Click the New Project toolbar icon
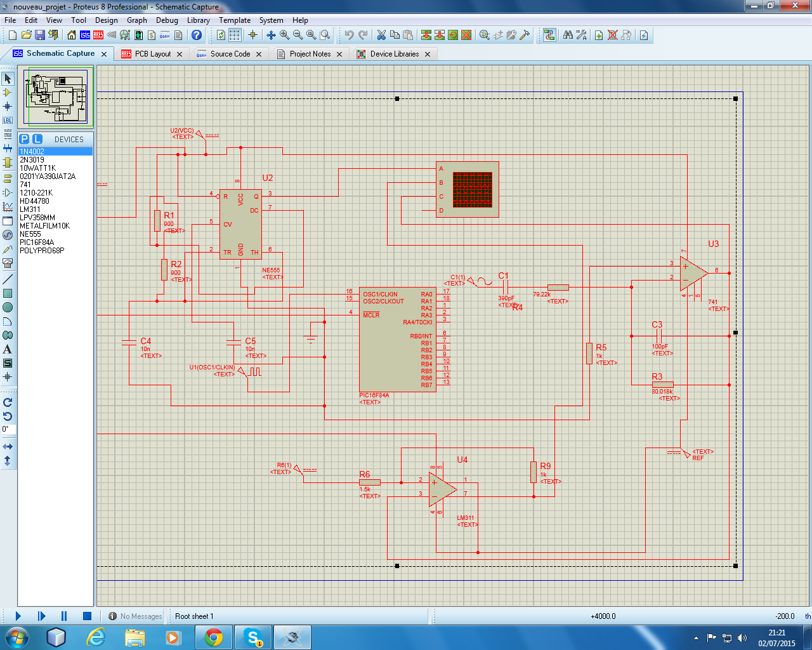Screen dimensions: 812x650 point(12,36)
